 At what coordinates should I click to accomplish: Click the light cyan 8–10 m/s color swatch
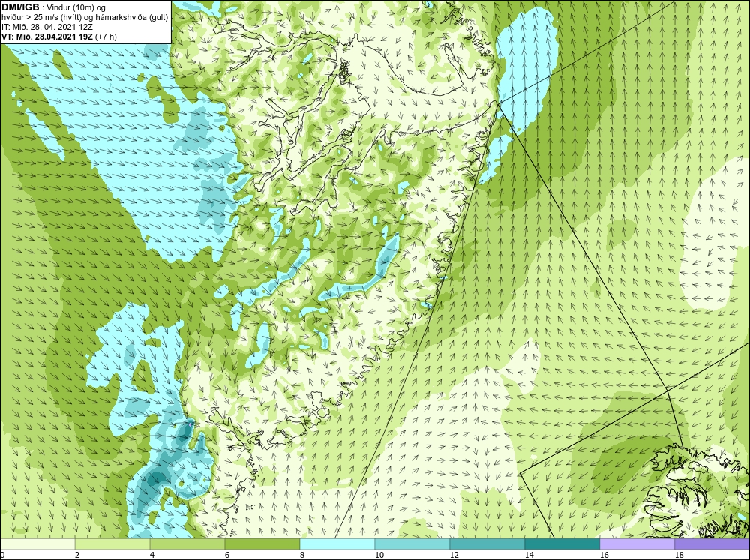pyautogui.click(x=337, y=544)
